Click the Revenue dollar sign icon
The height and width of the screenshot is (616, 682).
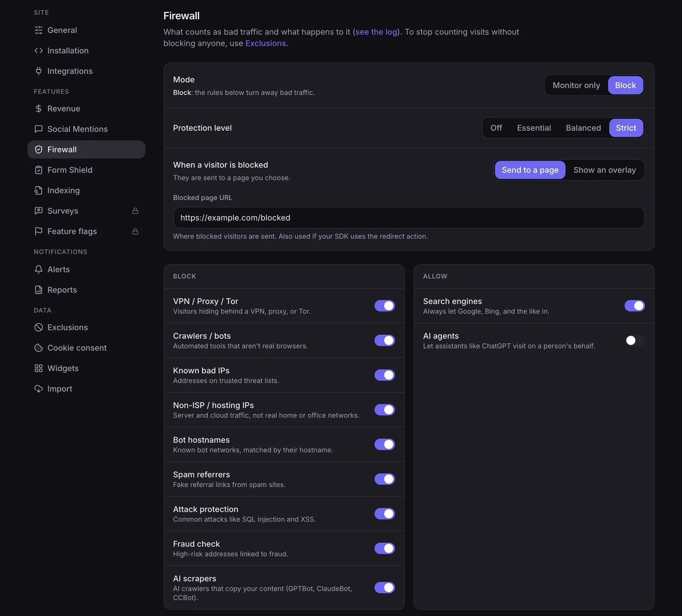pos(38,109)
